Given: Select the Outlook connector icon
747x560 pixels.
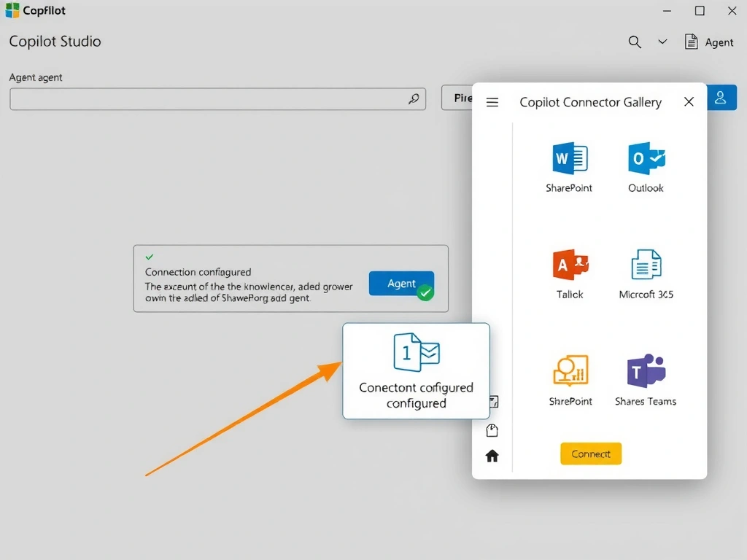Looking at the screenshot, I should point(646,158).
